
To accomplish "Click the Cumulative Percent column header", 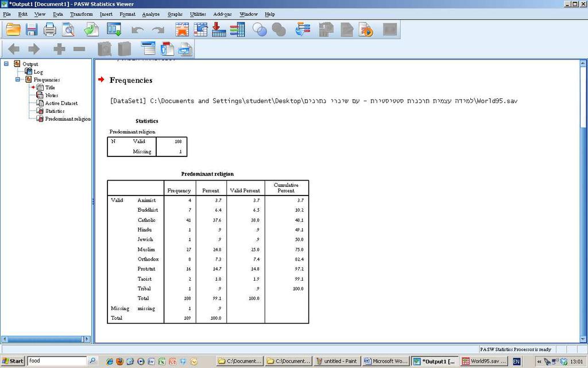I will [x=286, y=188].
